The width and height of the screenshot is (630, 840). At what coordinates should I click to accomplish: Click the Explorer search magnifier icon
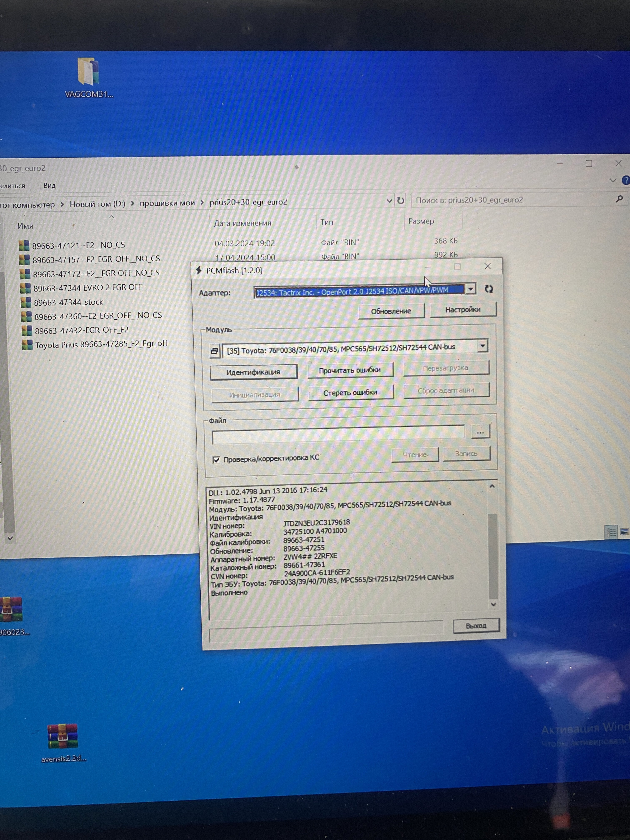pyautogui.click(x=619, y=199)
